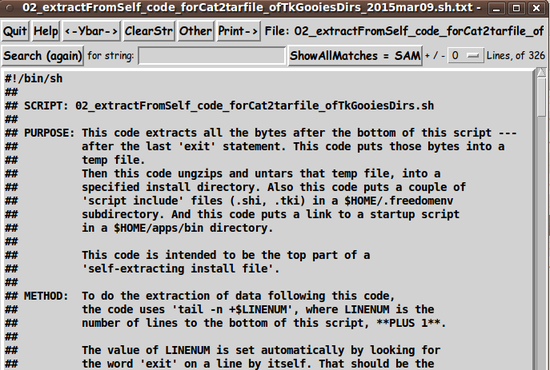Close the window with the X button
Screen dimensions: 550x370
536,8
